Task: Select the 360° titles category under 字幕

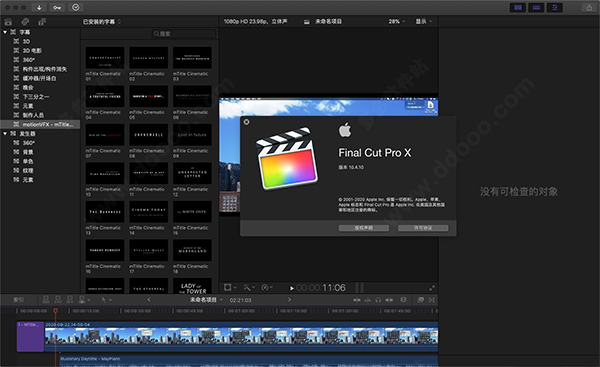Action: (40, 60)
